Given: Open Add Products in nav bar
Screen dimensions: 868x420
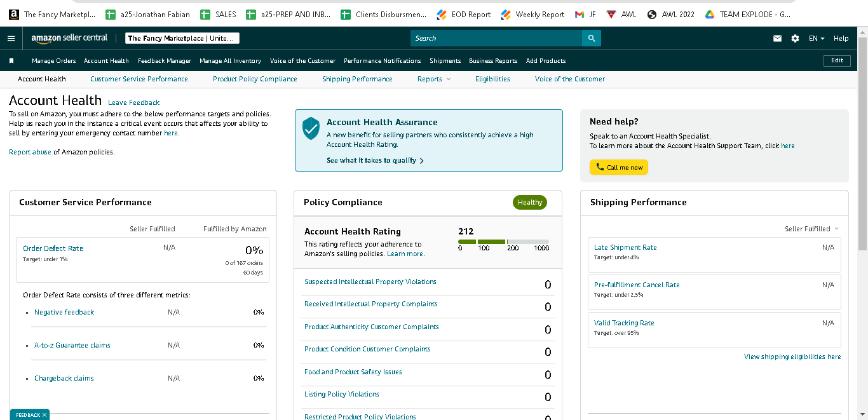Looking at the screenshot, I should (546, 61).
